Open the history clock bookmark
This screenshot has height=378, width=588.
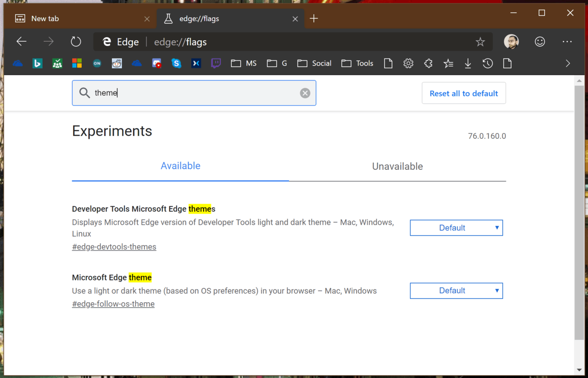click(488, 63)
